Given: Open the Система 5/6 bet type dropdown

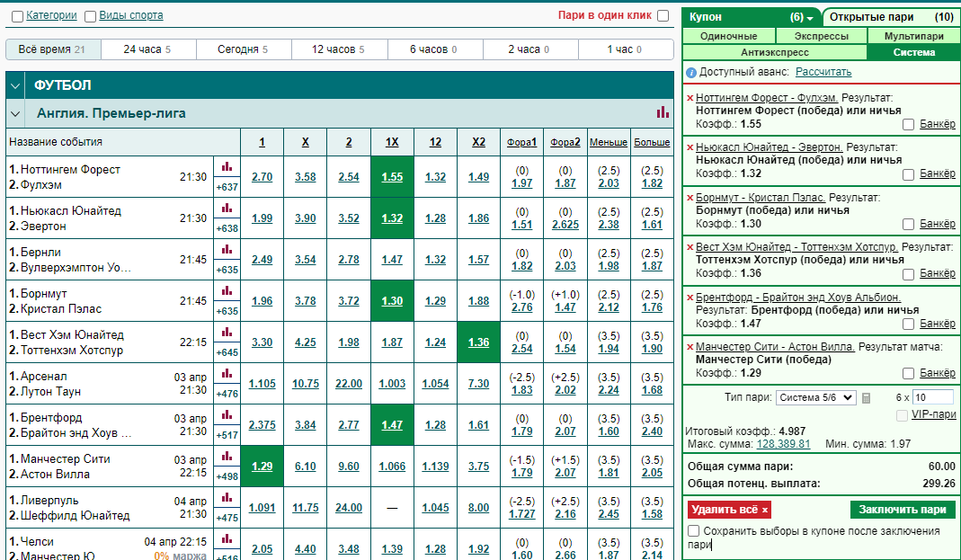Looking at the screenshot, I should tap(815, 397).
